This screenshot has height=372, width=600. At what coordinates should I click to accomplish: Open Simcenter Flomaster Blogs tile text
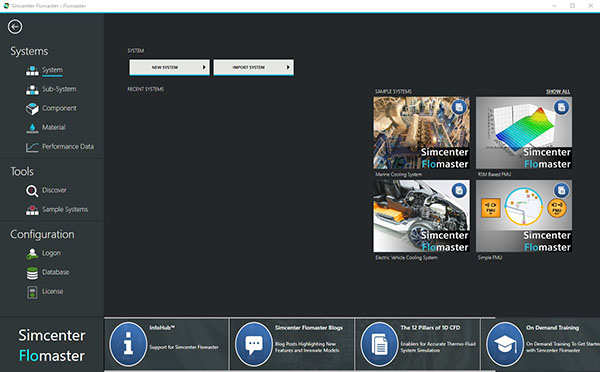tap(309, 328)
